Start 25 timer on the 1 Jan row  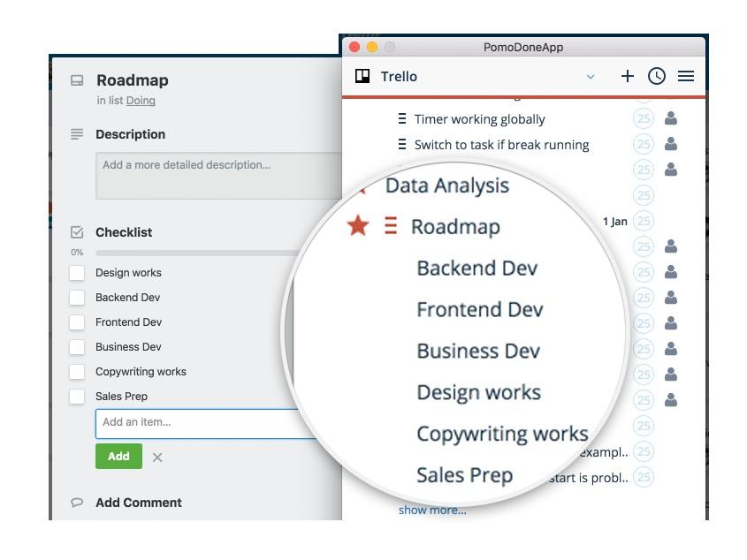click(644, 221)
